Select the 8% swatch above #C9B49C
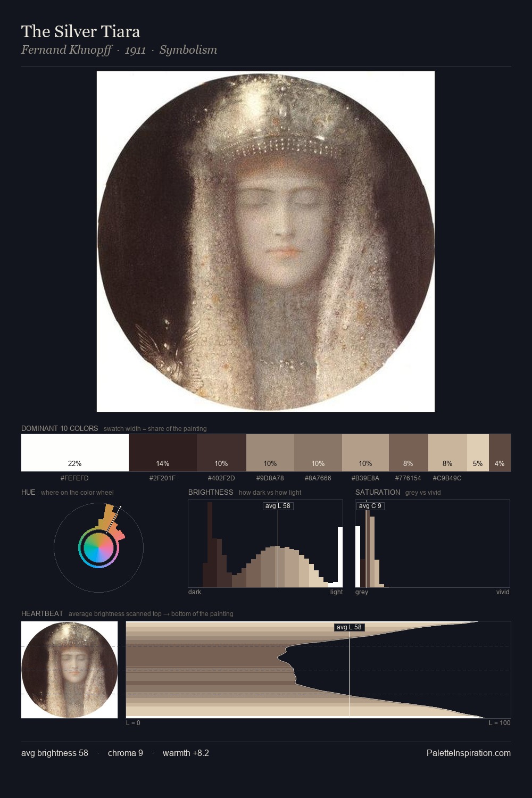The height and width of the screenshot is (798, 532). [447, 453]
